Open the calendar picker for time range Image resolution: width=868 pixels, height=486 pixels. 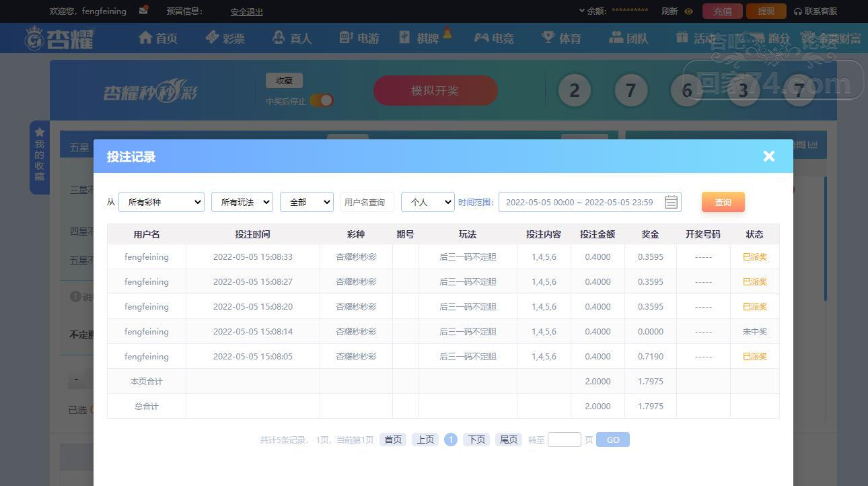671,202
